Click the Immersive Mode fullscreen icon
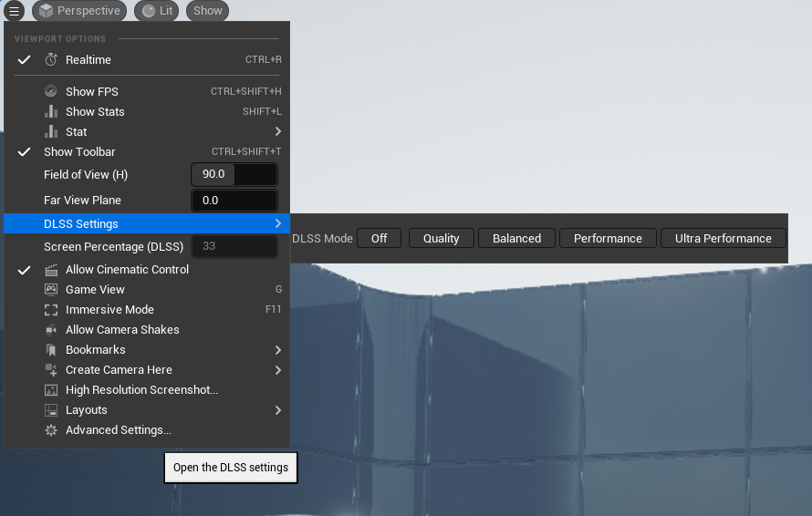Screen dimensions: 812x516 (51, 309)
